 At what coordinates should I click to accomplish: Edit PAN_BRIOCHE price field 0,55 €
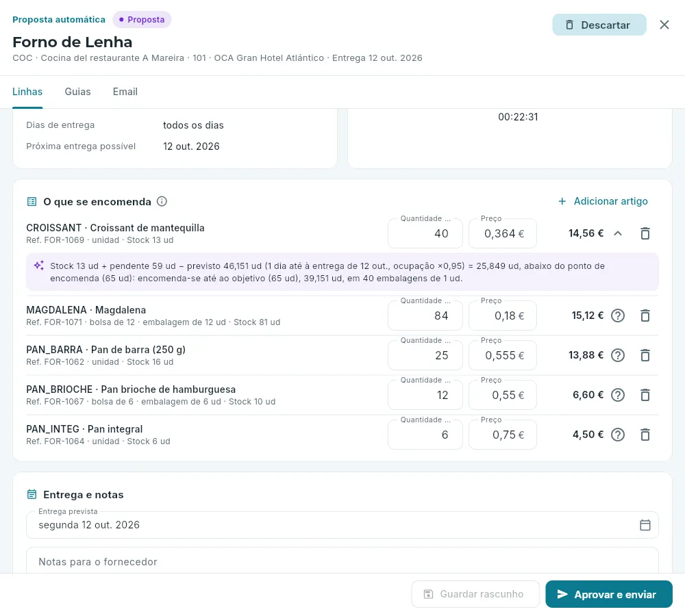[x=502, y=395]
